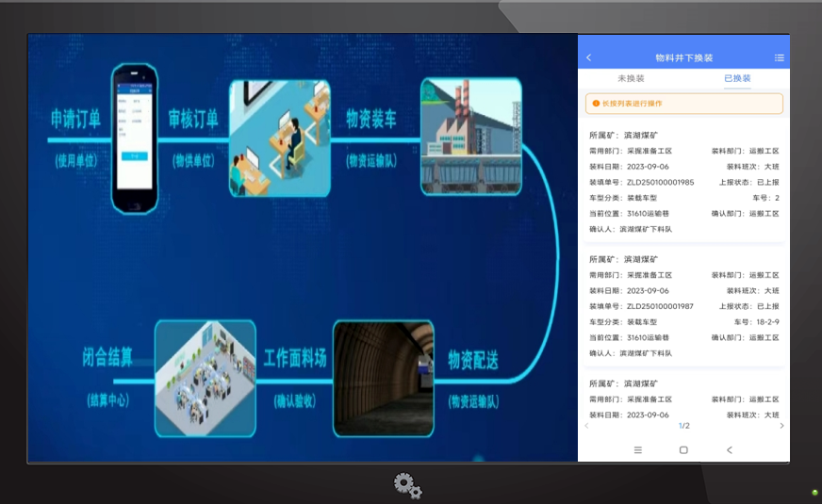Go to next page arrow beside 1/2

(781, 426)
